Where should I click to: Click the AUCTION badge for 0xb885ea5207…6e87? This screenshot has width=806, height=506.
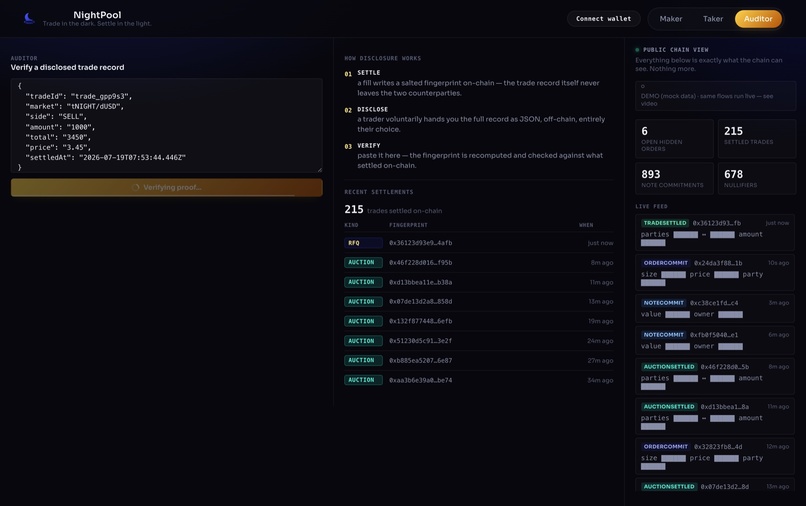[x=363, y=360]
